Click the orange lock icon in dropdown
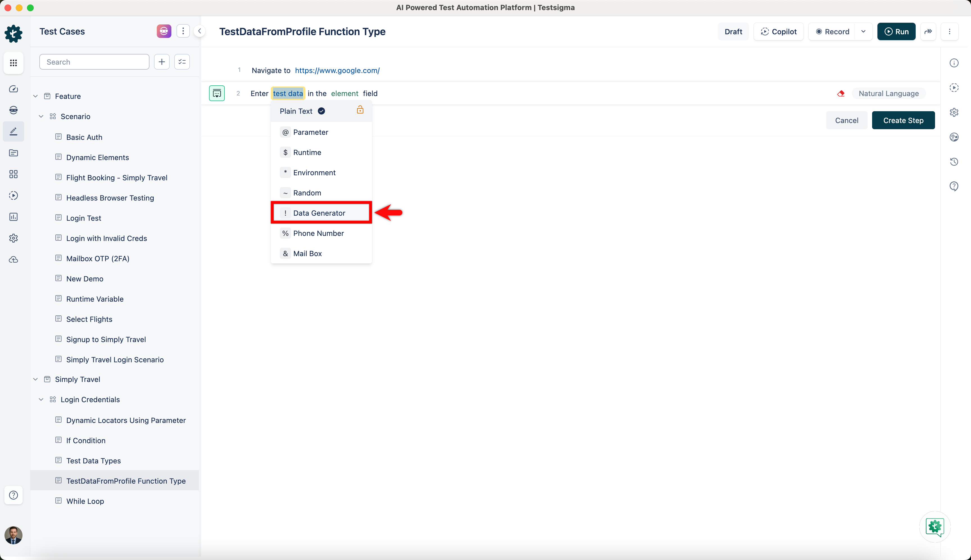Image resolution: width=971 pixels, height=560 pixels. (x=360, y=110)
